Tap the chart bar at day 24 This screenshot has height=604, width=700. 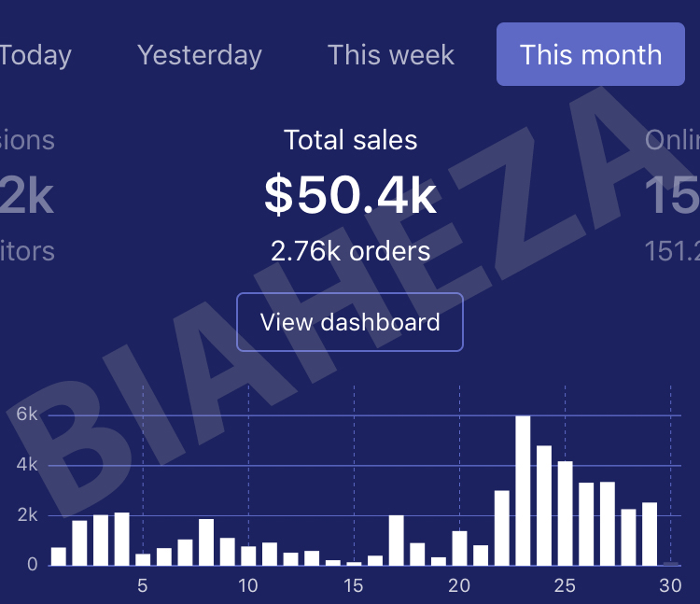[544, 505]
